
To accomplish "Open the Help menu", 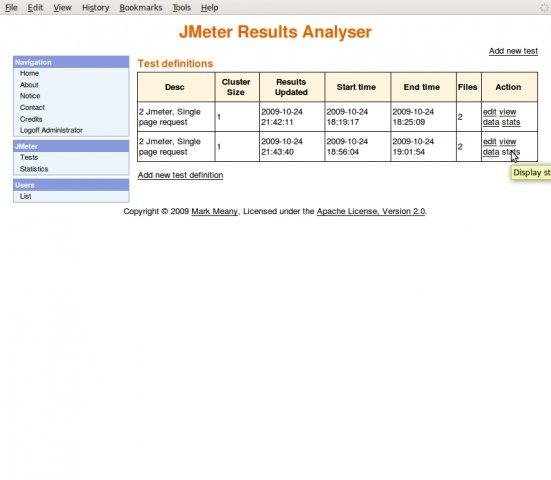I will [x=209, y=7].
